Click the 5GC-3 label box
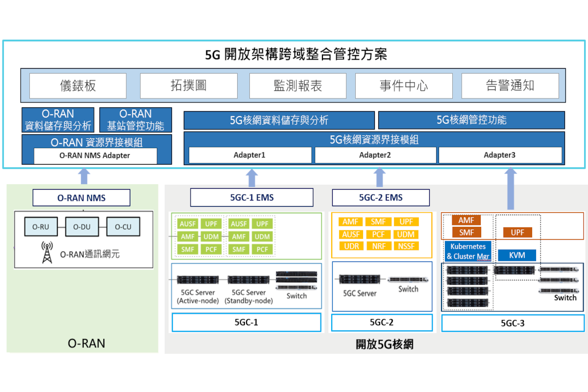This screenshot has width=588, height=392. point(513,323)
